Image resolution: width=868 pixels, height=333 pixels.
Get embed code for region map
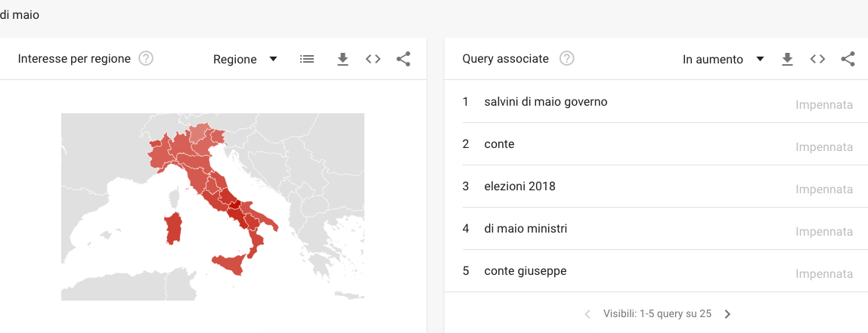[373, 59]
